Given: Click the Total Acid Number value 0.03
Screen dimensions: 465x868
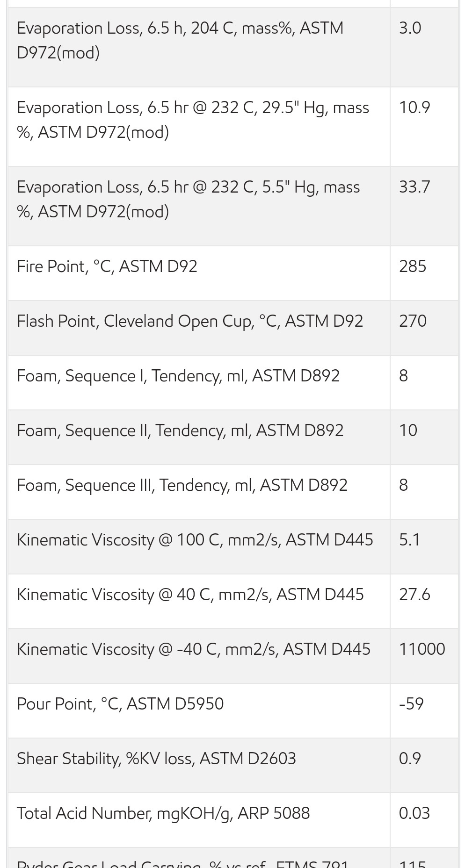Looking at the screenshot, I should [x=414, y=813].
